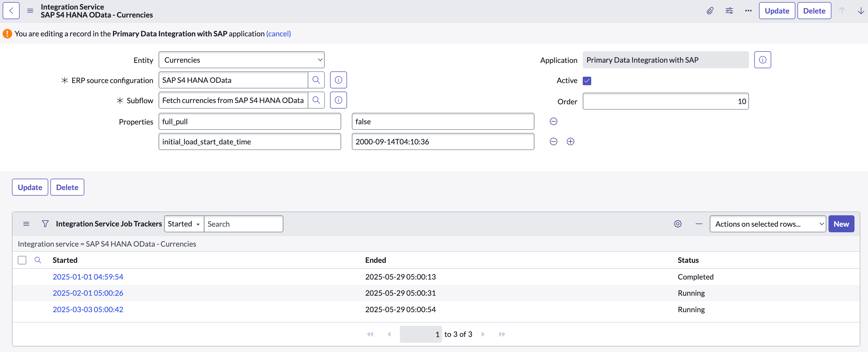Viewport: 868px width, 352px height.
Task: Open Actions on selected rows dropdown
Action: tap(768, 224)
